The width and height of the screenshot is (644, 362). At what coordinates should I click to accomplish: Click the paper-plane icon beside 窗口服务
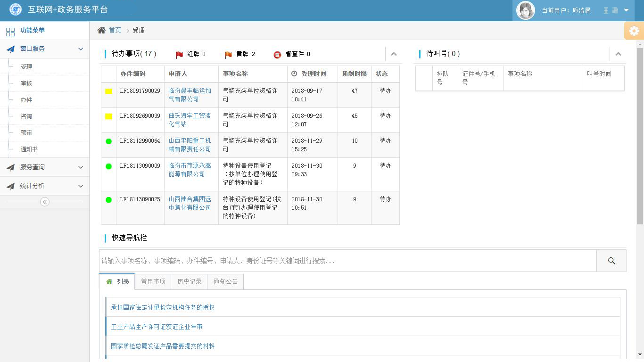pos(10,49)
